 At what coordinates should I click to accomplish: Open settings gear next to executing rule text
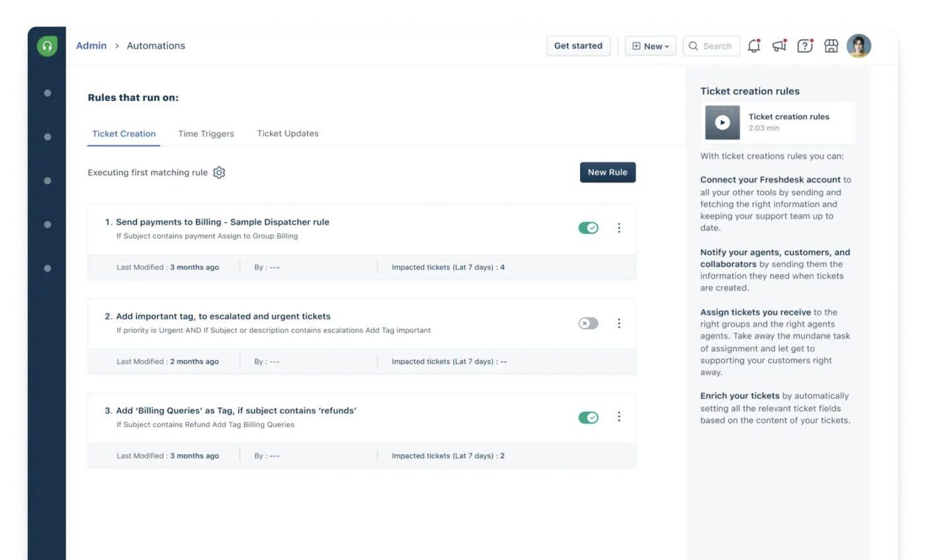pyautogui.click(x=219, y=173)
